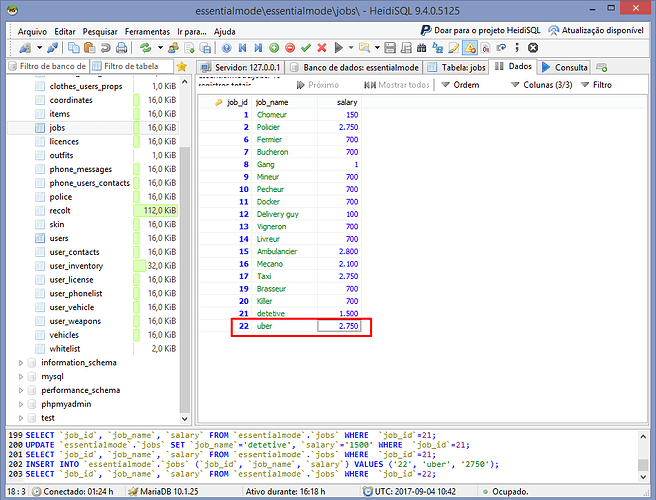Click inside Filtro de banco de dados field

click(48, 66)
